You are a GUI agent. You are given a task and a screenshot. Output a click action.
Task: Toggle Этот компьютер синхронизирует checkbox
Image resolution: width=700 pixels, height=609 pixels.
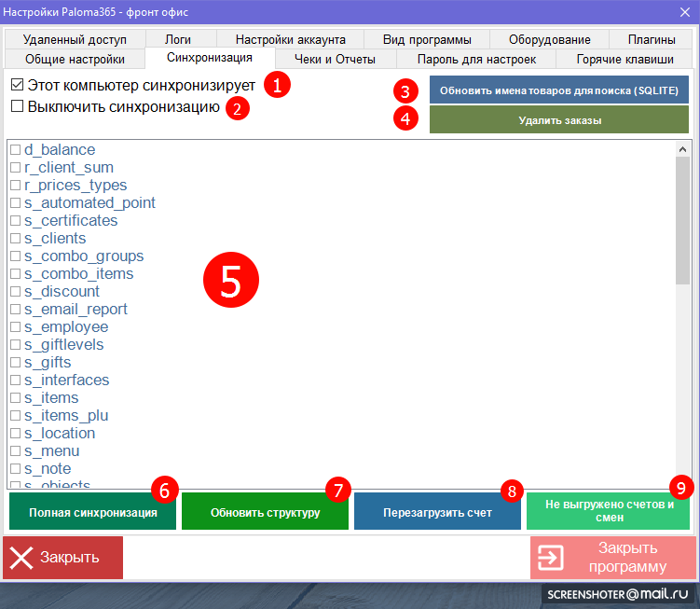pyautogui.click(x=17, y=85)
